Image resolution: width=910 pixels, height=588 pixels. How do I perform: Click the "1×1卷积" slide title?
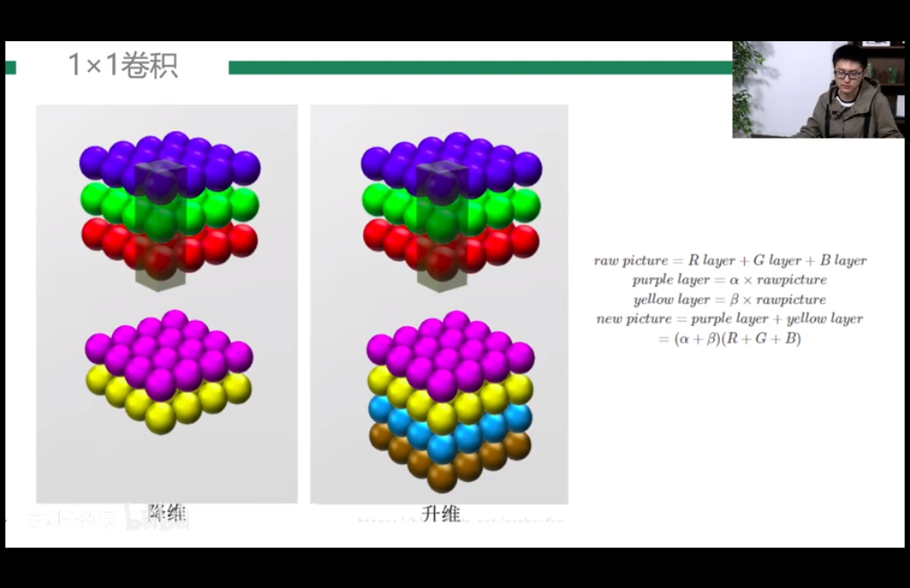[123, 65]
